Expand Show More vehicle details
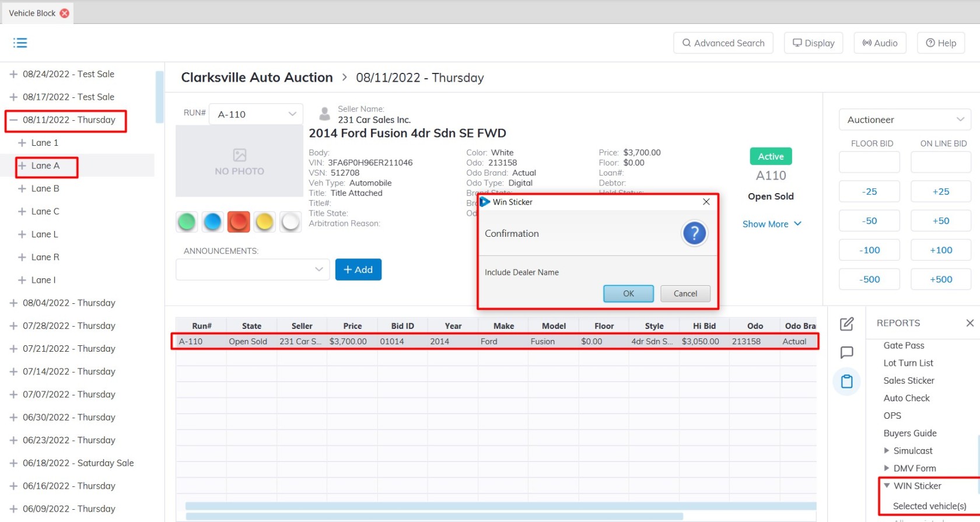This screenshot has width=980, height=522. click(x=771, y=224)
